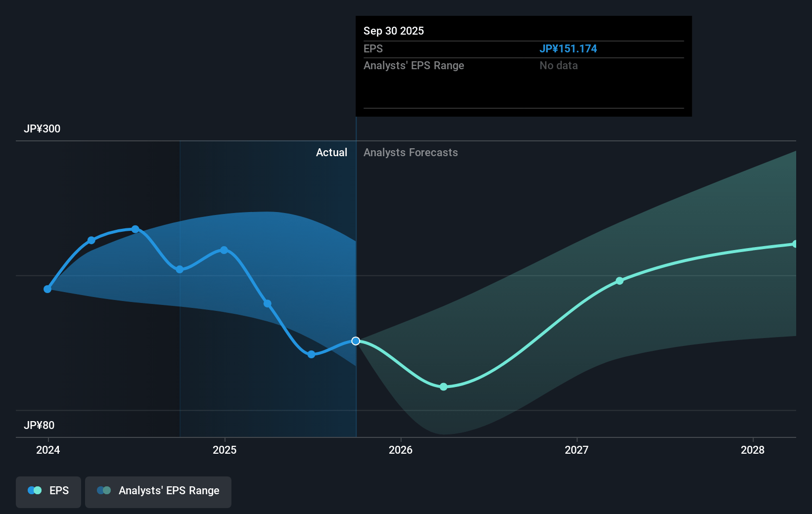Click the EPS legend color dots
The height and width of the screenshot is (514, 812).
tap(35, 491)
